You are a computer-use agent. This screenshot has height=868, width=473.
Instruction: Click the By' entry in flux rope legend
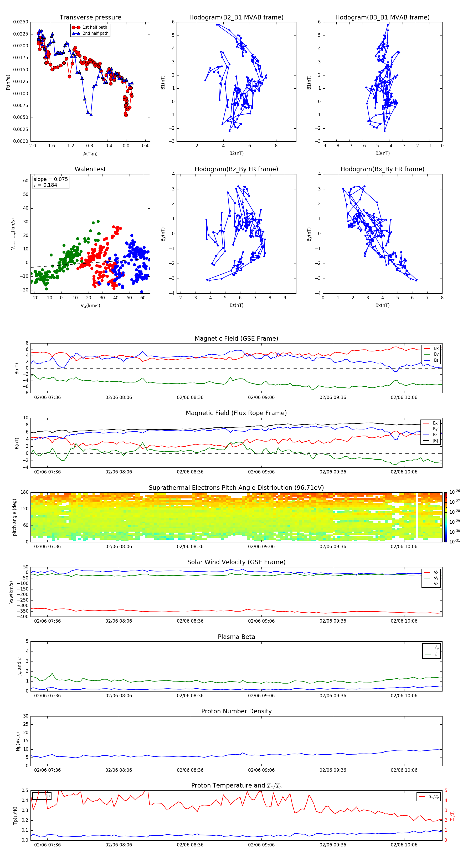point(431,429)
